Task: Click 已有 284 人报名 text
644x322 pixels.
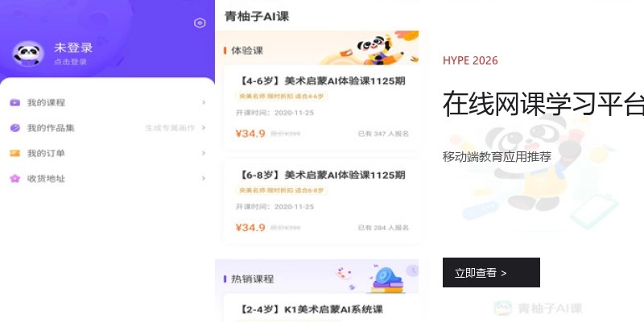Action: pyautogui.click(x=383, y=228)
